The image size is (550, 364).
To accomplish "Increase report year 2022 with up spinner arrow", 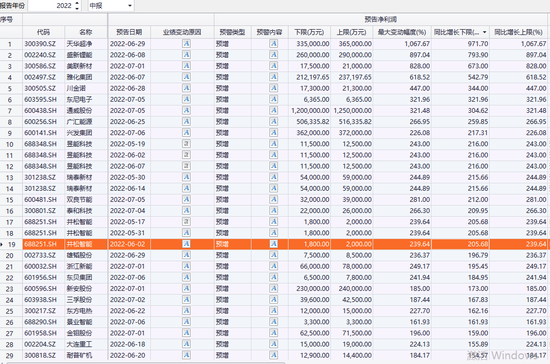I will (77, 3).
